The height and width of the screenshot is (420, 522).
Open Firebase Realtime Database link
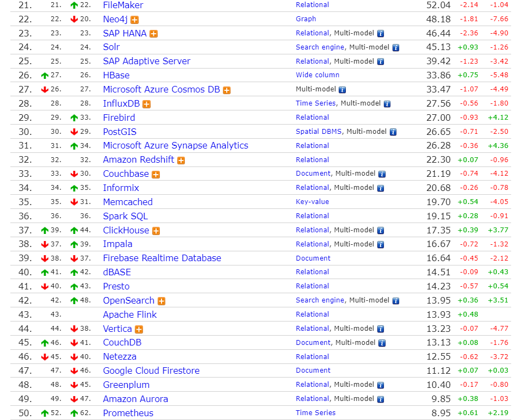(162, 258)
